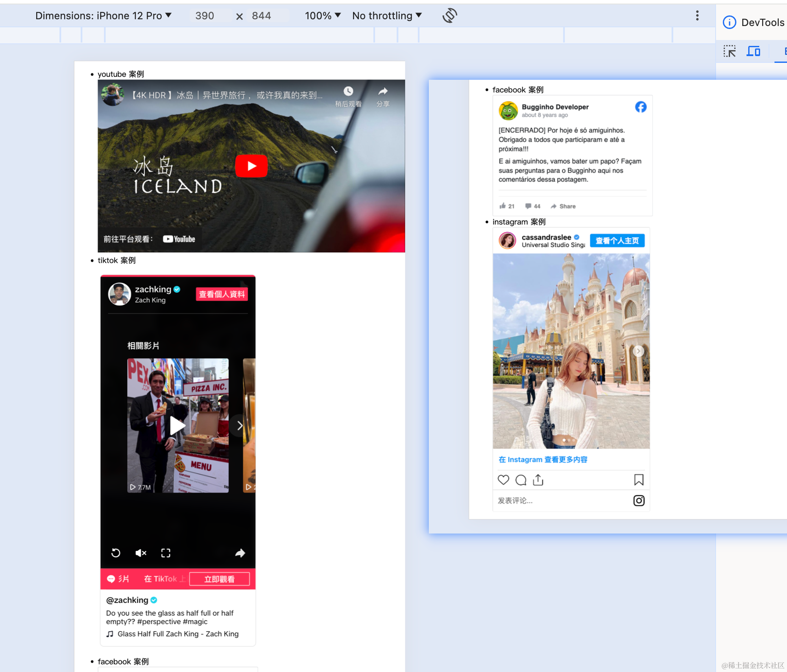Like the Instagram post heart icon
787x672 pixels.
pyautogui.click(x=503, y=480)
